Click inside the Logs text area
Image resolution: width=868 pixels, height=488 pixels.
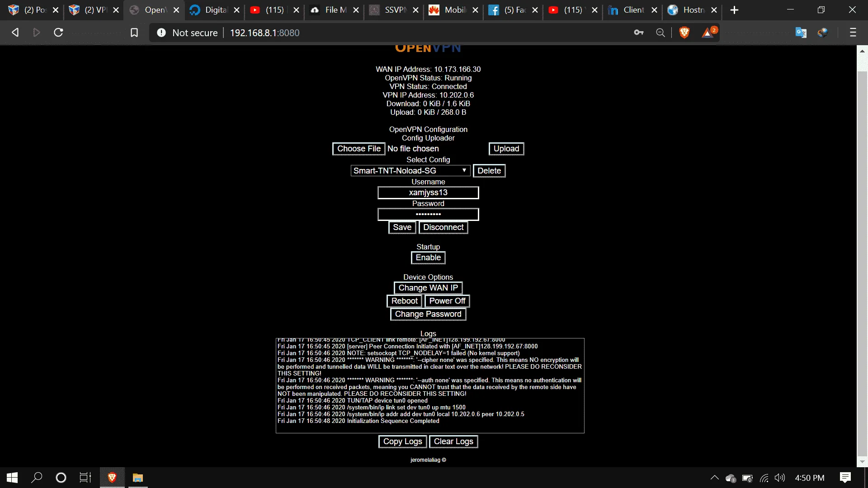click(x=430, y=385)
